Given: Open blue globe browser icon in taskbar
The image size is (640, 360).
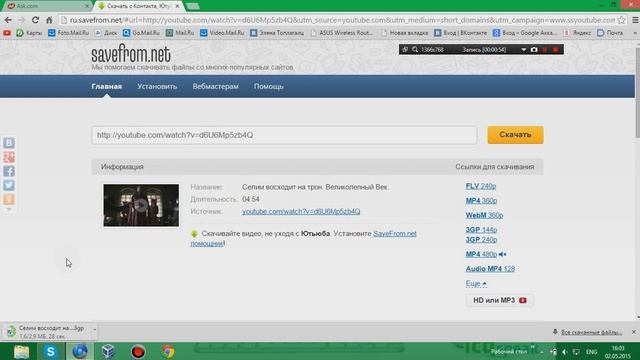Looking at the screenshot, I should (x=80, y=351).
